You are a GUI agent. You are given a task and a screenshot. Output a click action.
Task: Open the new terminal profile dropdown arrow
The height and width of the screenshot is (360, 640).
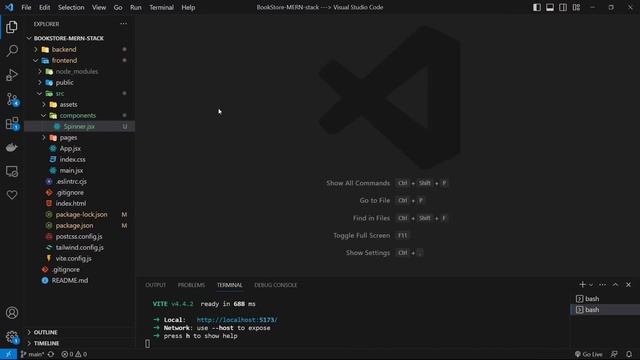point(591,285)
